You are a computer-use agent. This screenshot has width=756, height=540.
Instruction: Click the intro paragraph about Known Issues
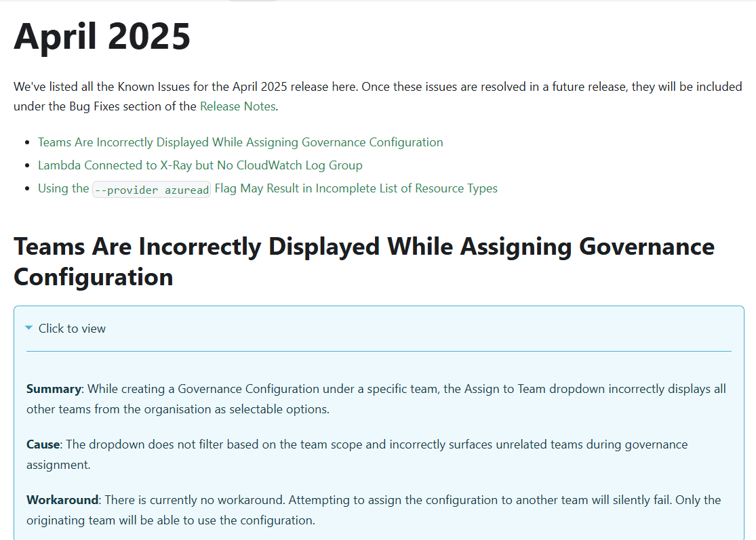coord(378,96)
